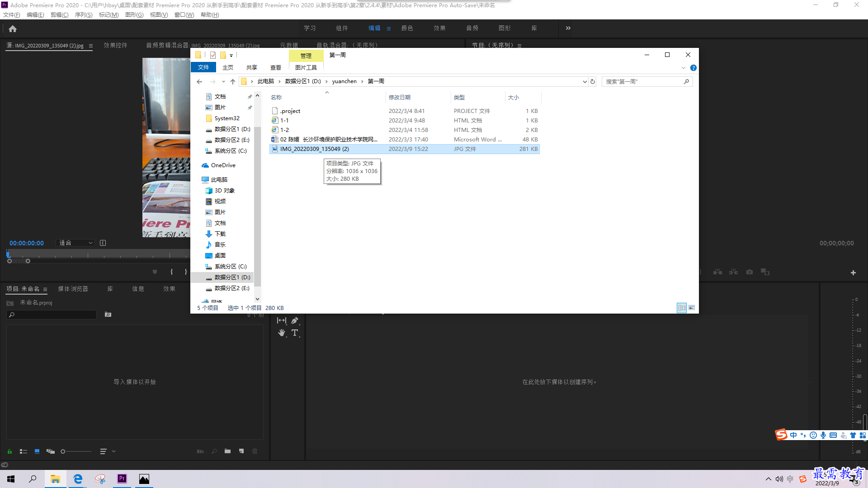Select the Slip tool icon
Viewport: 868px width, 488px height.
282,320
